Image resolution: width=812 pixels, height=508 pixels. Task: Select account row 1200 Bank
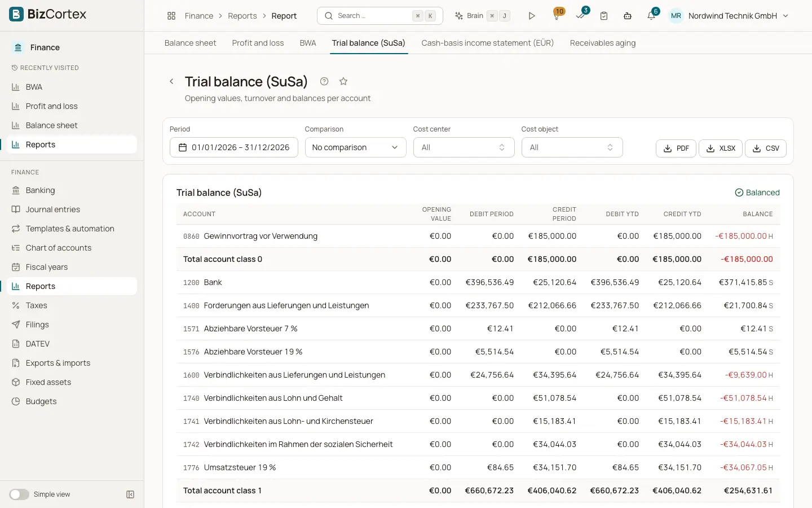click(478, 282)
